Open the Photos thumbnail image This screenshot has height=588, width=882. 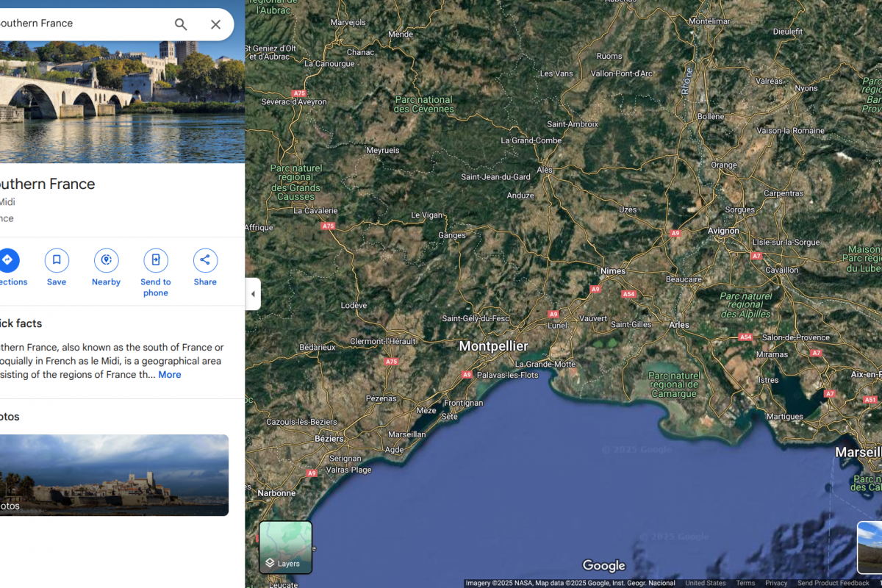pyautogui.click(x=114, y=475)
